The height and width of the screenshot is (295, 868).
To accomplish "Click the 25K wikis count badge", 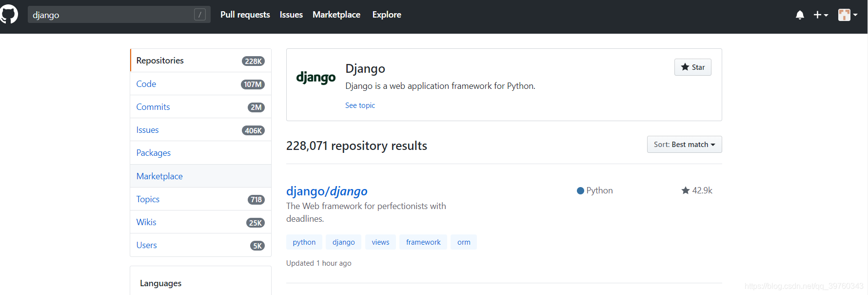I will pyautogui.click(x=256, y=223).
